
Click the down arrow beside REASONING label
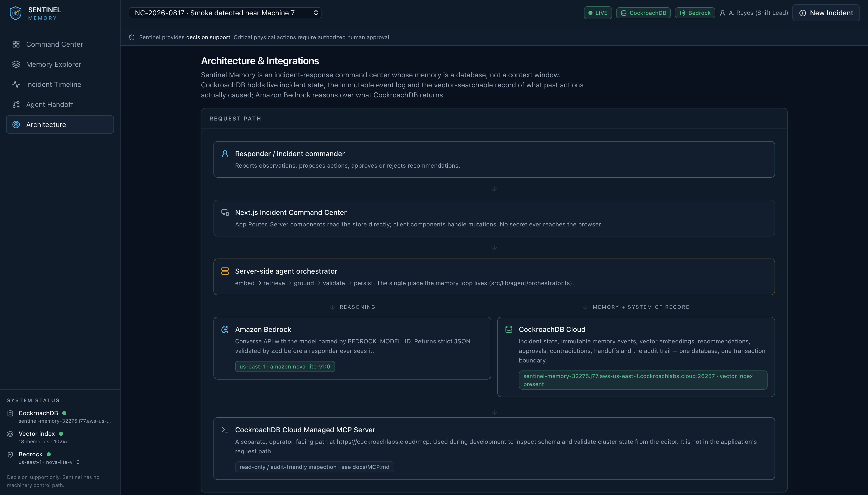[333, 307]
